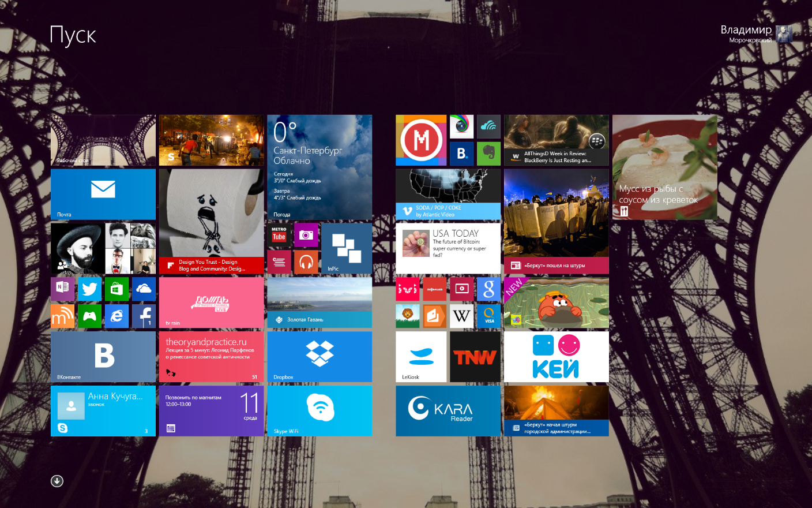This screenshot has width=812, height=508.
Task: Open the Video player tile
Action: [462, 289]
